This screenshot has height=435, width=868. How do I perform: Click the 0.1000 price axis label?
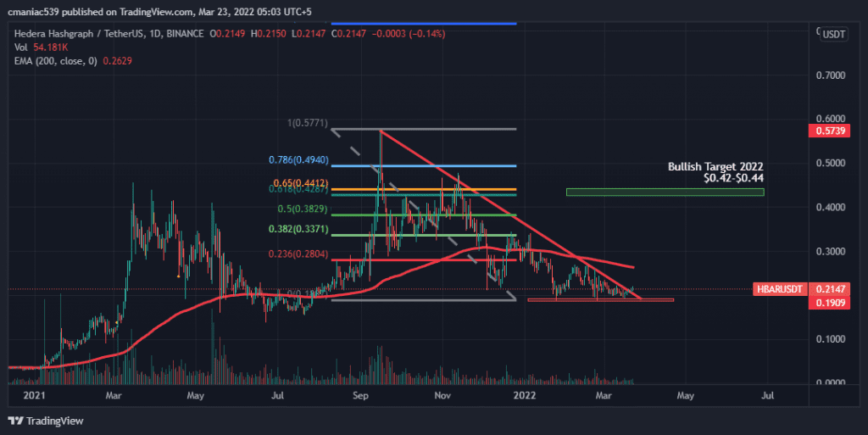tap(831, 338)
